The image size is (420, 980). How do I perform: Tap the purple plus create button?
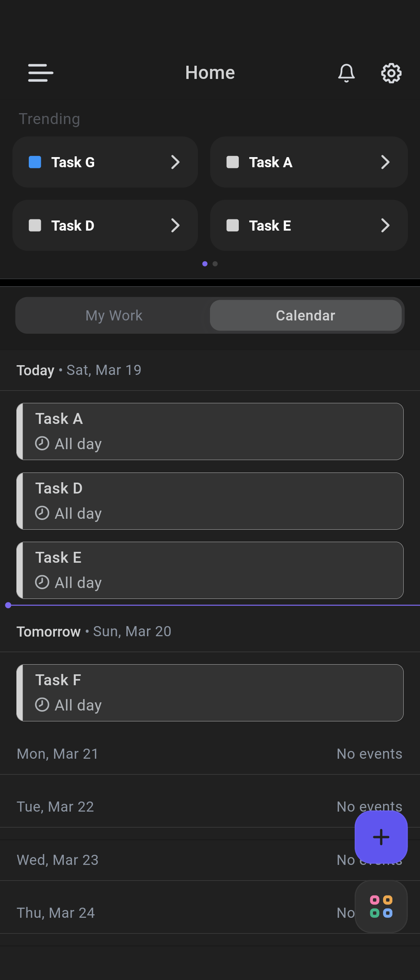(381, 837)
